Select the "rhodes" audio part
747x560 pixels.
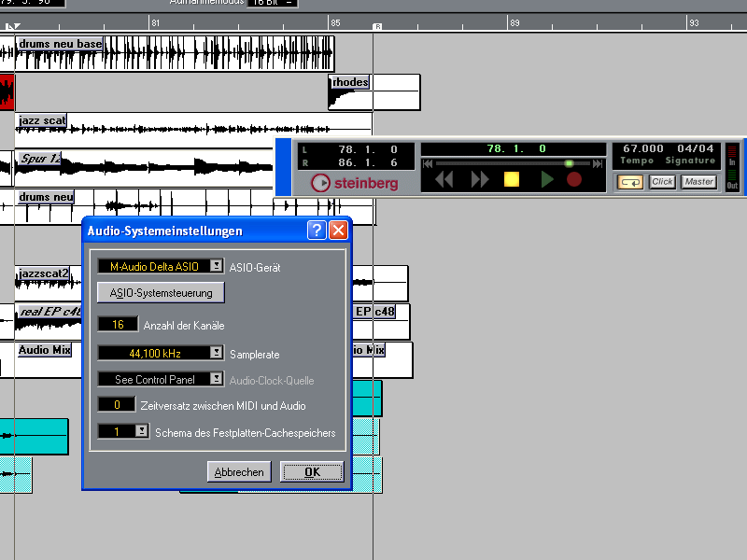(374, 91)
